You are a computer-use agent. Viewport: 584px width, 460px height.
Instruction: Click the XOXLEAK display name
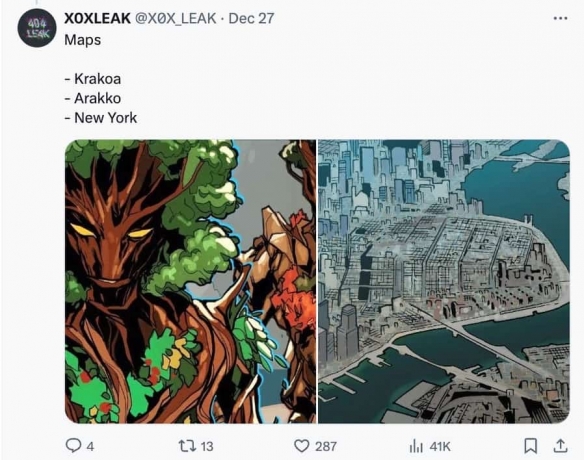[97, 18]
